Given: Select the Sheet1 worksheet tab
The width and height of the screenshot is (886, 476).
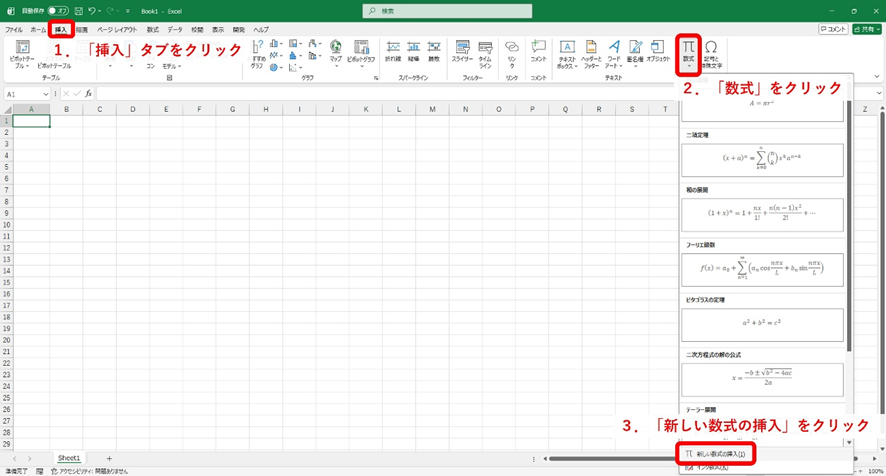Looking at the screenshot, I should pyautogui.click(x=68, y=458).
